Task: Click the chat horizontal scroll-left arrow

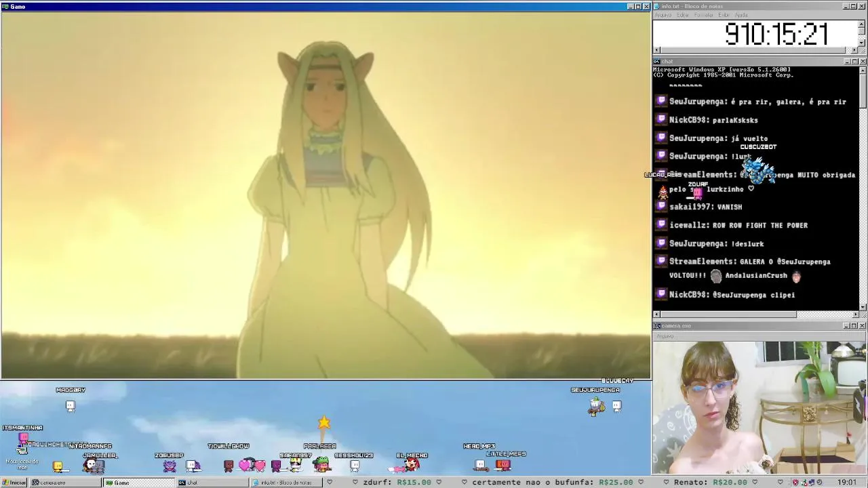Action: pyautogui.click(x=656, y=314)
